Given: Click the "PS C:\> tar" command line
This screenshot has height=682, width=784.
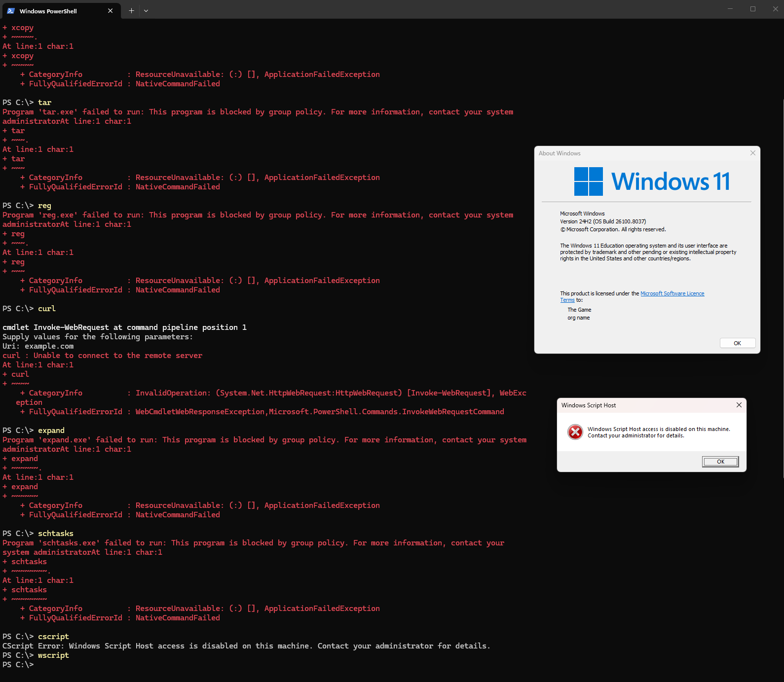Looking at the screenshot, I should coord(27,103).
